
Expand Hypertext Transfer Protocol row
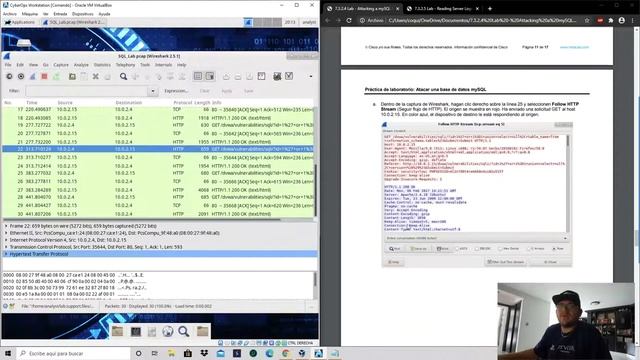click(6, 254)
